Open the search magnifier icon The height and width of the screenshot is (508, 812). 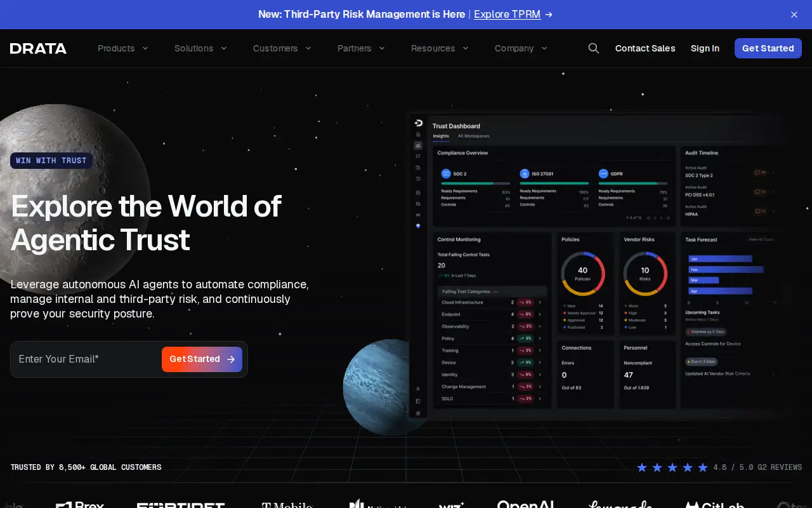click(594, 48)
